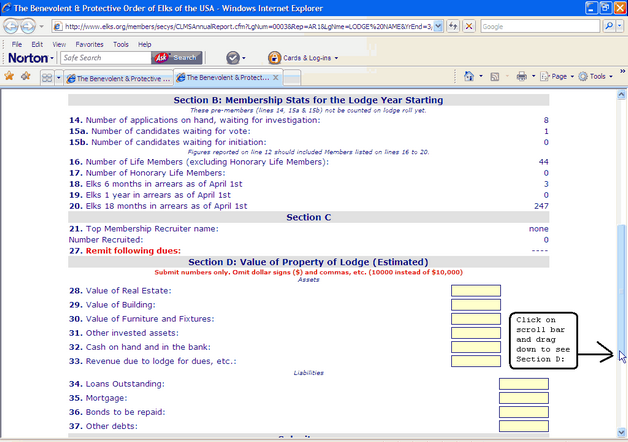628x442 pixels.
Task: Click the Refresh page icon
Action: (452, 26)
